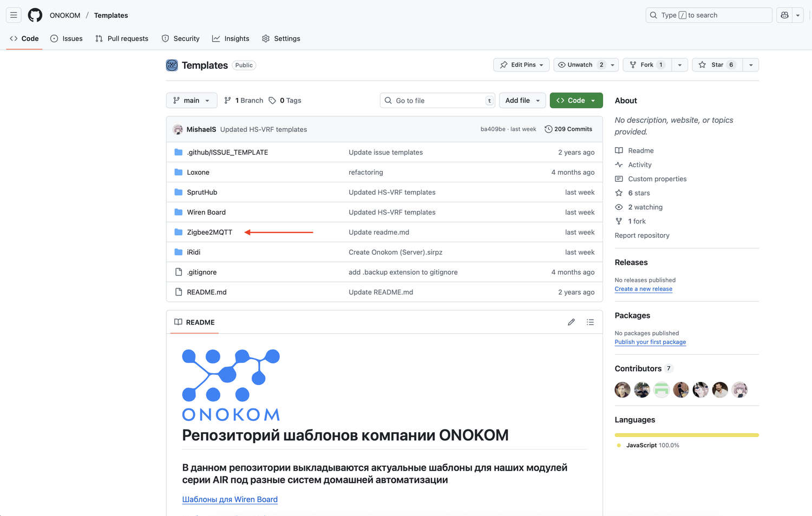The height and width of the screenshot is (516, 812).
Task: Open the main branch selector
Action: (192, 101)
